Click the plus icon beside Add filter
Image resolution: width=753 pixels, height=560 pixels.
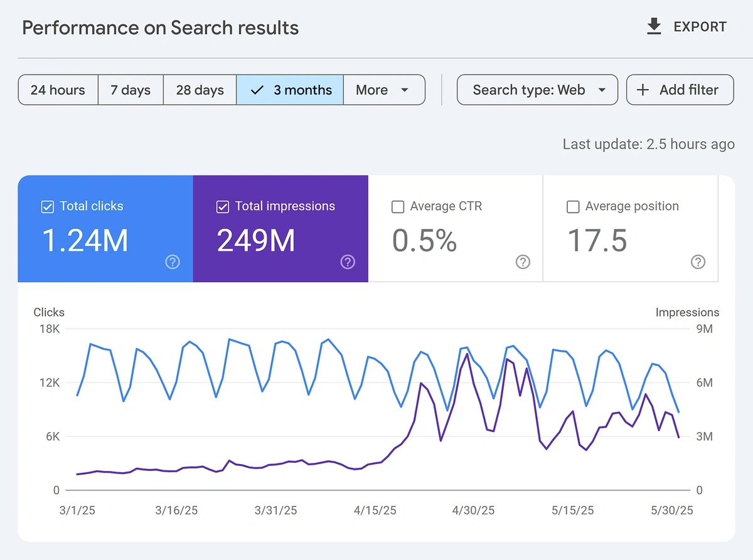643,90
